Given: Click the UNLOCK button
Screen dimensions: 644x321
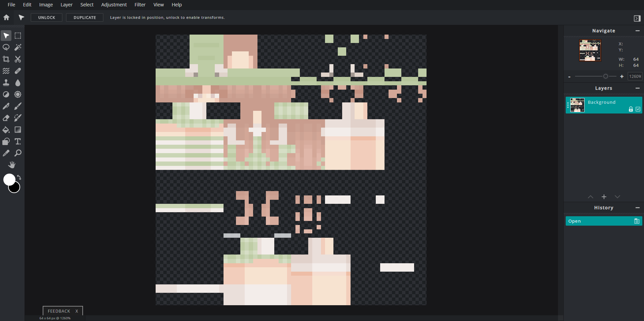Looking at the screenshot, I should [x=46, y=17].
